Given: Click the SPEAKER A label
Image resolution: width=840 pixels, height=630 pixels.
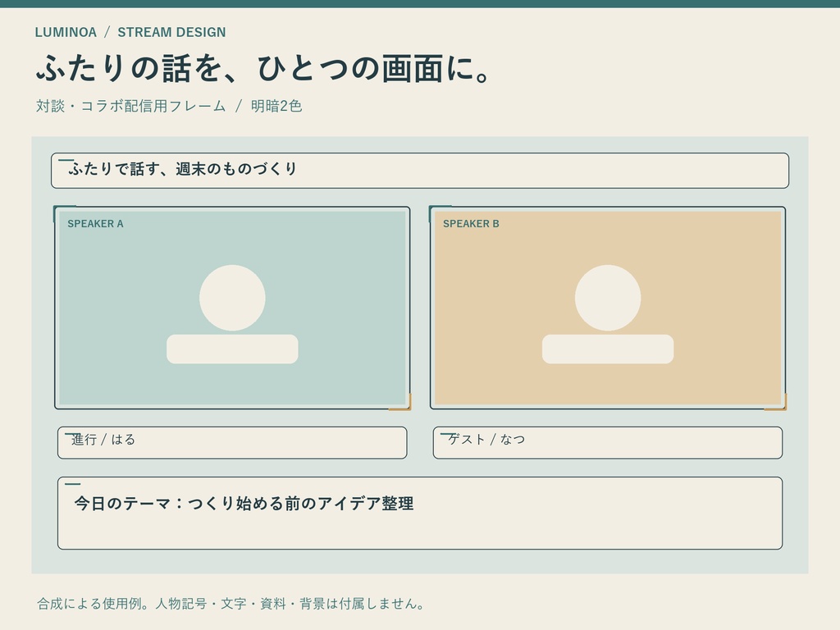Looking at the screenshot, I should click(x=95, y=224).
